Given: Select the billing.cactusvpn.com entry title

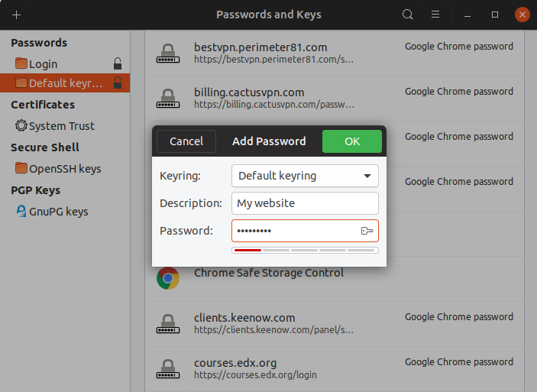Looking at the screenshot, I should (249, 92).
